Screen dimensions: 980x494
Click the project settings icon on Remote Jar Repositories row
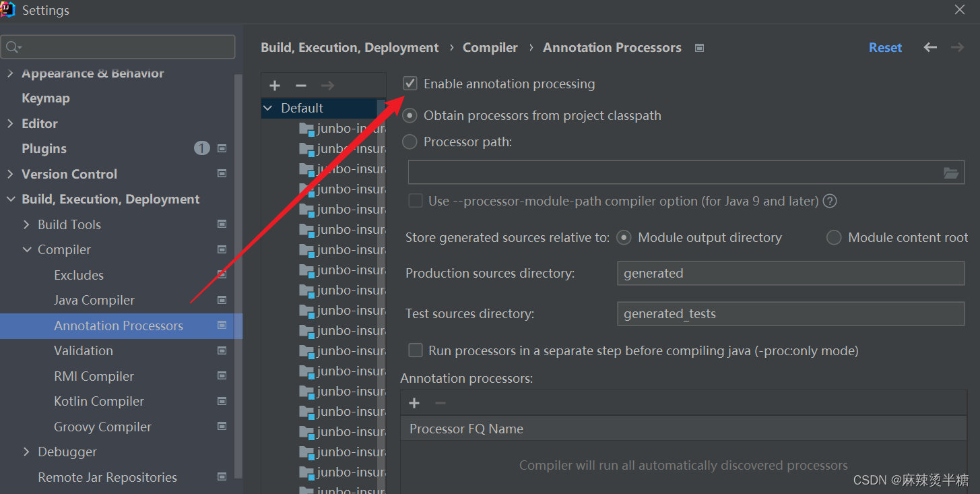[x=222, y=476]
